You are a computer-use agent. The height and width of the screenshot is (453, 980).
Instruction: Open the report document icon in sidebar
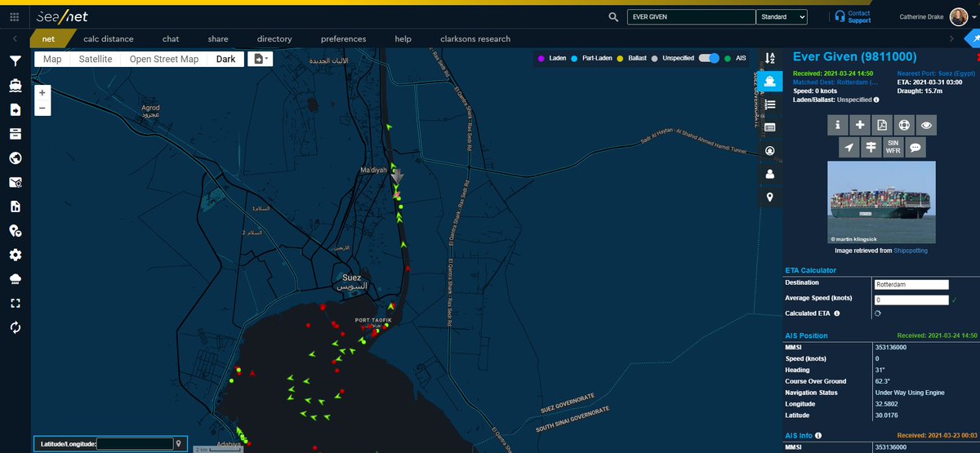15,207
